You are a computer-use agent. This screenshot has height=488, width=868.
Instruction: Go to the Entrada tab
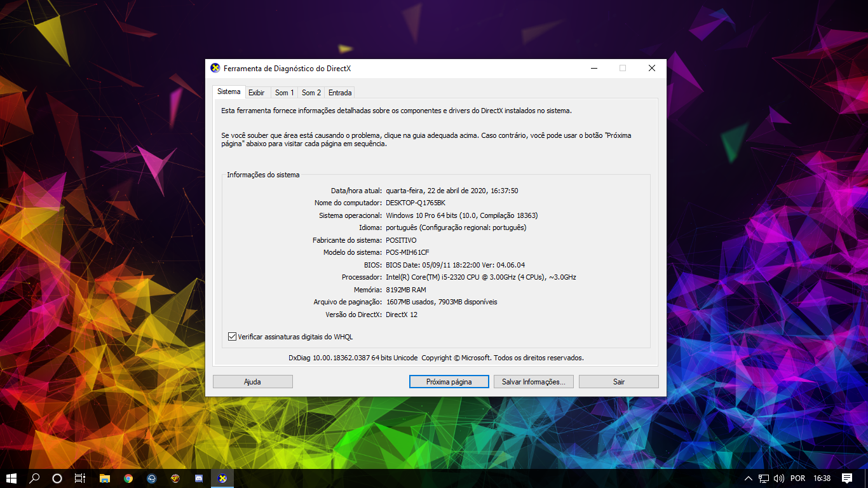tap(340, 93)
